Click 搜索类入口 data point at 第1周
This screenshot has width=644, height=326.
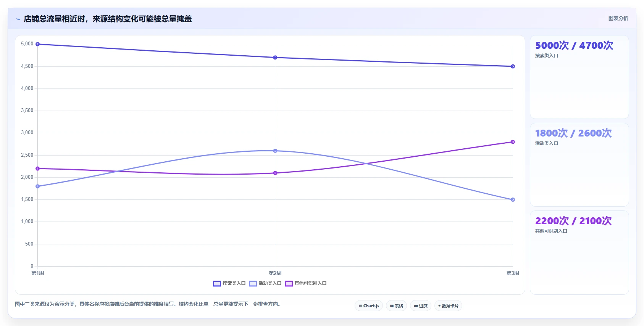[37, 44]
